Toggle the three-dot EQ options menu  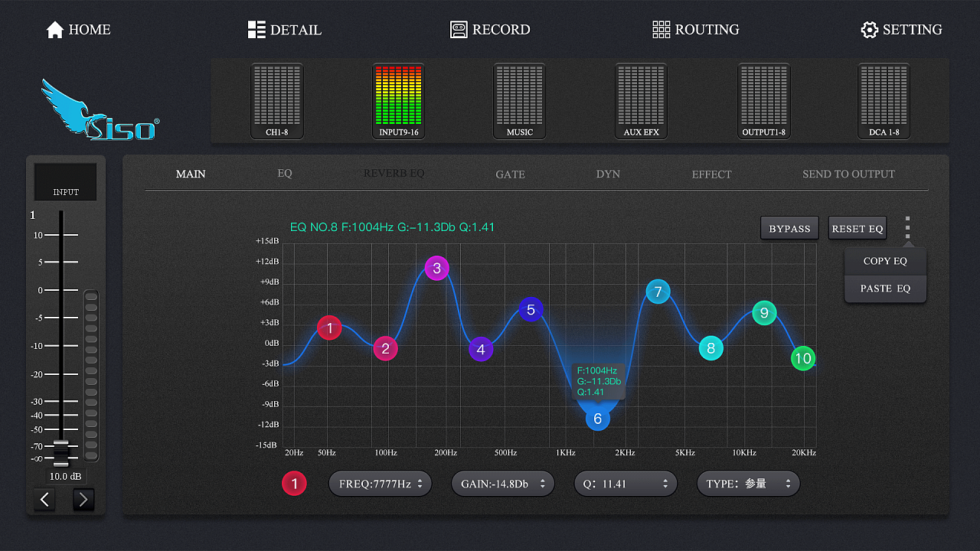[907, 228]
